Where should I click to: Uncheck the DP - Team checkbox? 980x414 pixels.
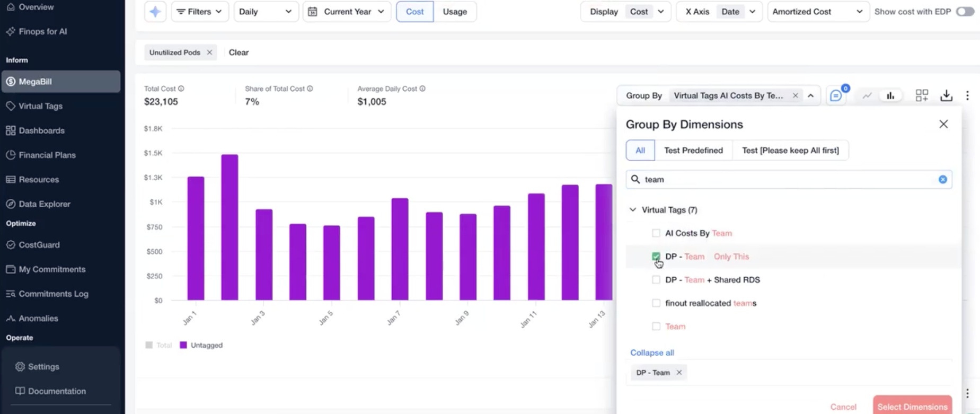click(x=656, y=257)
